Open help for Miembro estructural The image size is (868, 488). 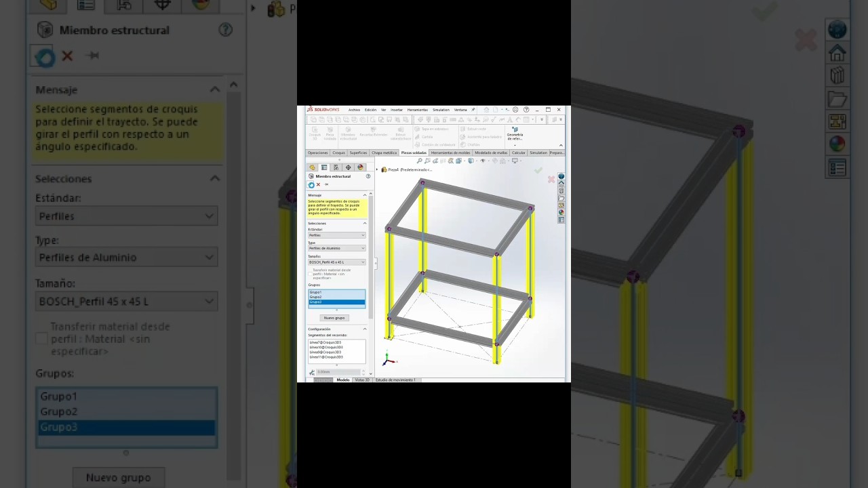coord(368,176)
